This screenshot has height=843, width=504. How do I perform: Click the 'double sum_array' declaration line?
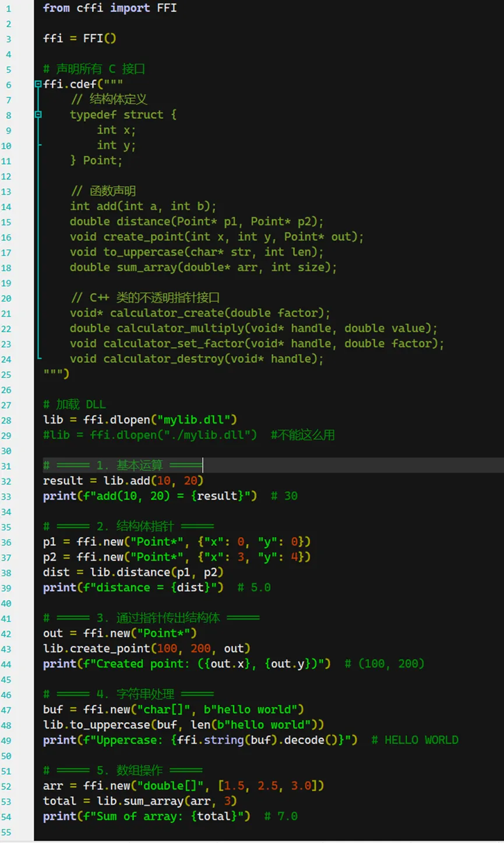(x=203, y=267)
